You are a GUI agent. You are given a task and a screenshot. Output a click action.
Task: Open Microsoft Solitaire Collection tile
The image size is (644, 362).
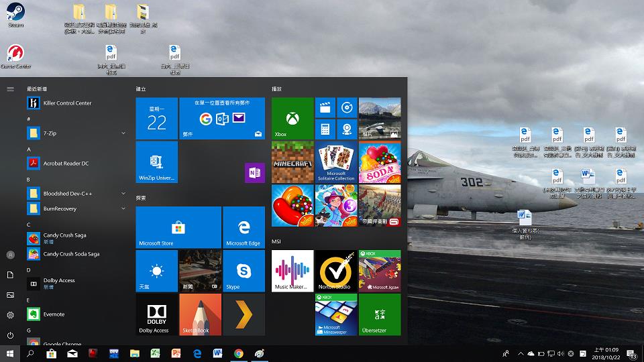coord(336,162)
